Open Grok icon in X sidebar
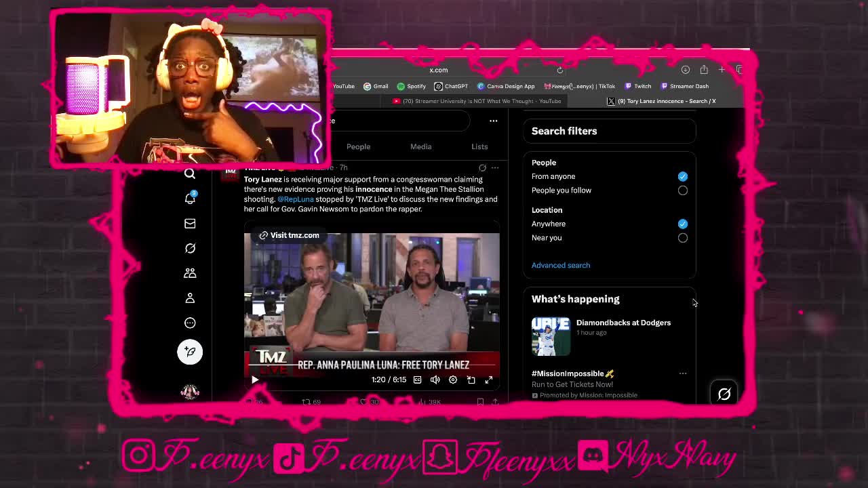This screenshot has width=868, height=488. [190, 248]
